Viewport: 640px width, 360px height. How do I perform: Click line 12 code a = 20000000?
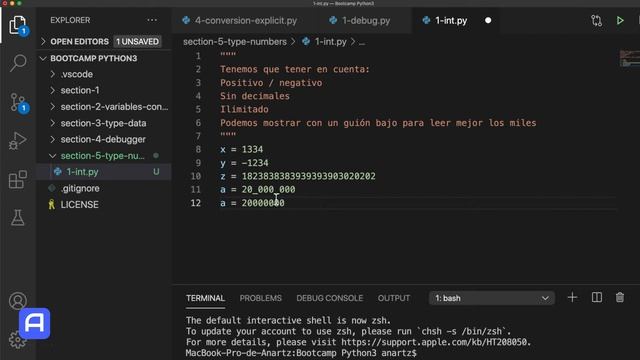tap(252, 203)
